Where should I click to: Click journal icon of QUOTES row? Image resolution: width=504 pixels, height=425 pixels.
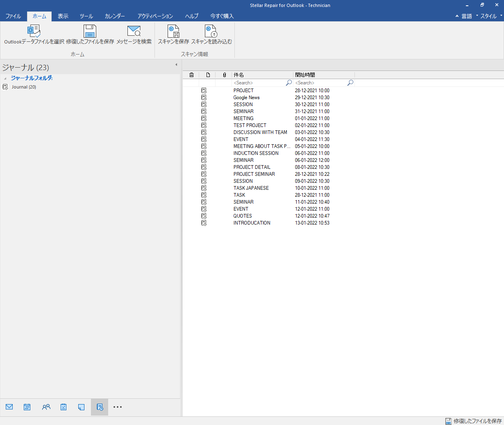tap(204, 216)
